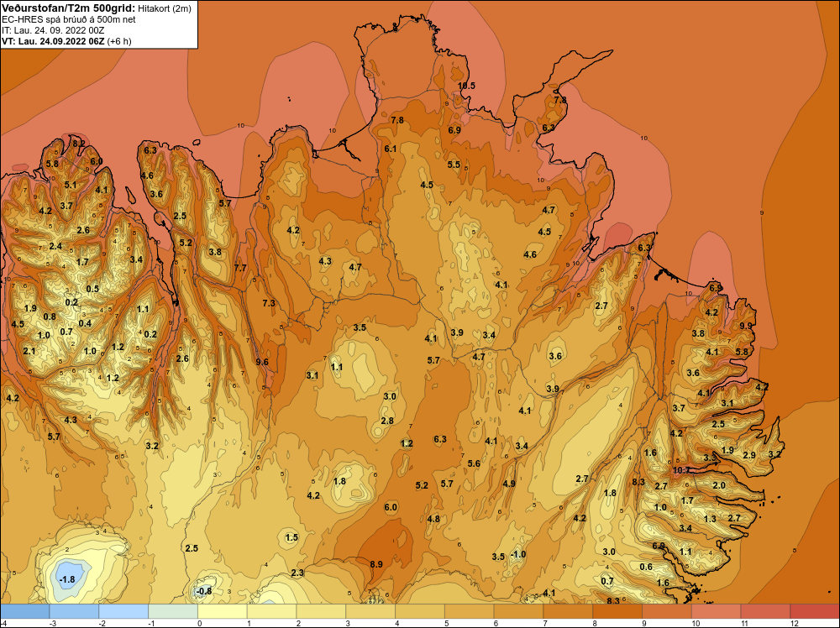840x628 pixels.
Task: Click the map title 'Veðurstofan/T2m 500grid'
Action: pyautogui.click(x=68, y=8)
